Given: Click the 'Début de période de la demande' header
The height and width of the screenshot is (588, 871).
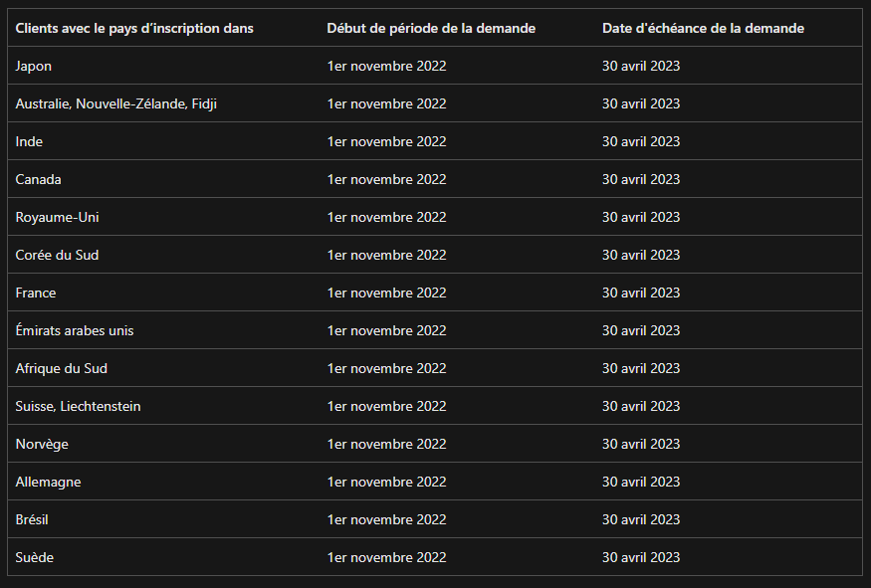Looking at the screenshot, I should tap(431, 28).
